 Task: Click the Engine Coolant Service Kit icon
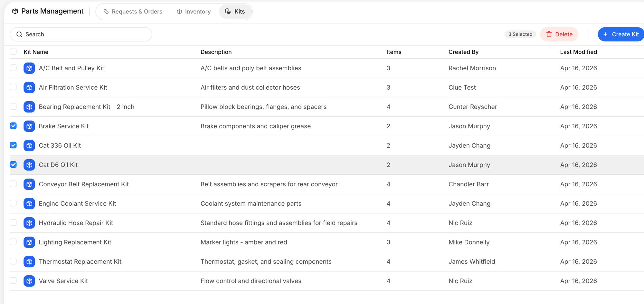tap(29, 203)
